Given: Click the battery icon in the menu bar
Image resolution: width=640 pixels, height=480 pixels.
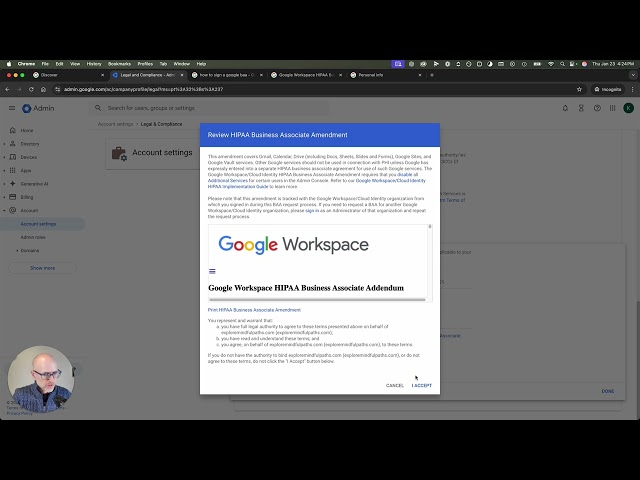Looking at the screenshot, I should coord(538,64).
